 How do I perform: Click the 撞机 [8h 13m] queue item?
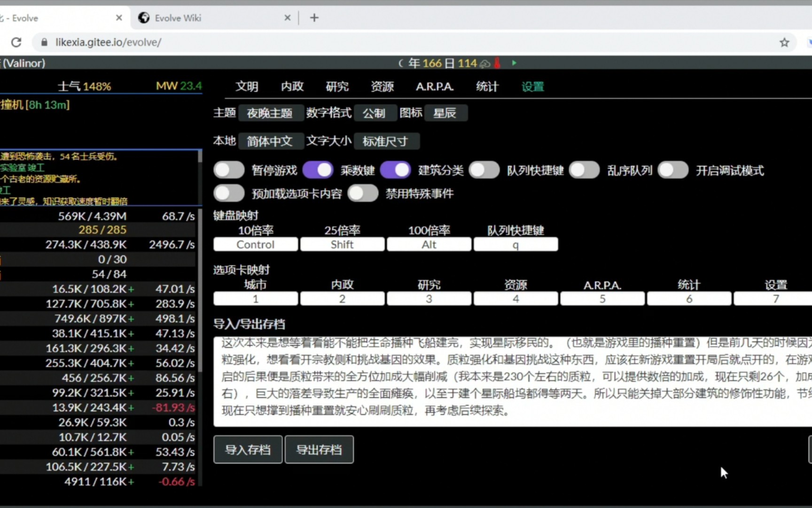pyautogui.click(x=35, y=105)
